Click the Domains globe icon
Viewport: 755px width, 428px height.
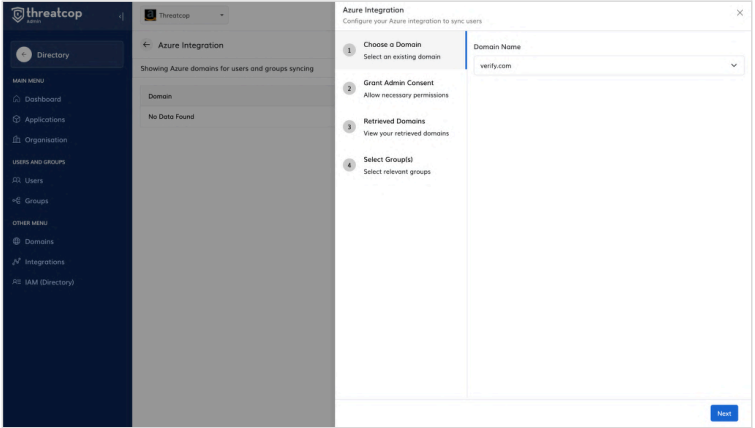(x=16, y=241)
